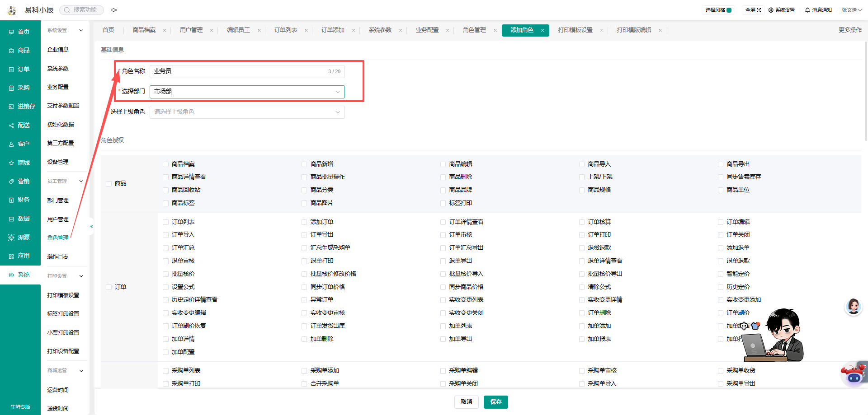Click the 全屏 fullscreen icon
Viewport: 868px width, 415px height.
coord(759,10)
